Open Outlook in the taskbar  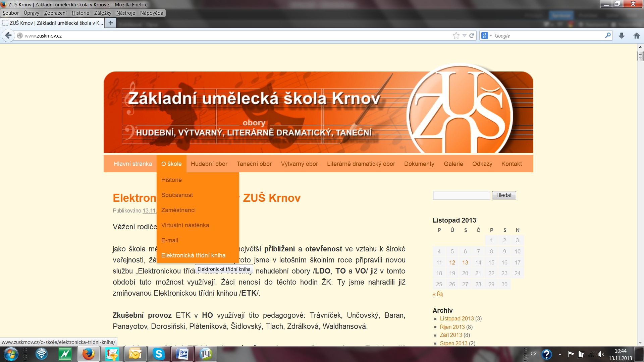(135, 354)
